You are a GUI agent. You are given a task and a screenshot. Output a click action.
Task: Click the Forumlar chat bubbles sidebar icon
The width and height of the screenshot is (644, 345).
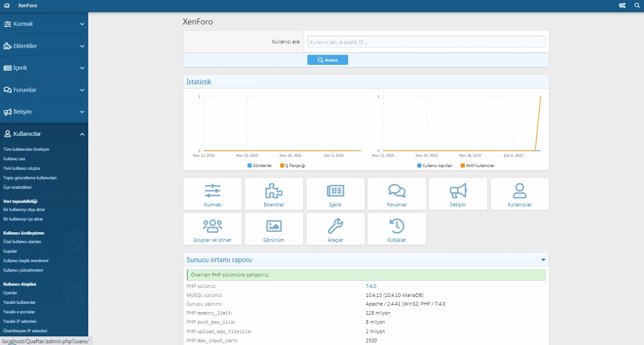point(8,90)
